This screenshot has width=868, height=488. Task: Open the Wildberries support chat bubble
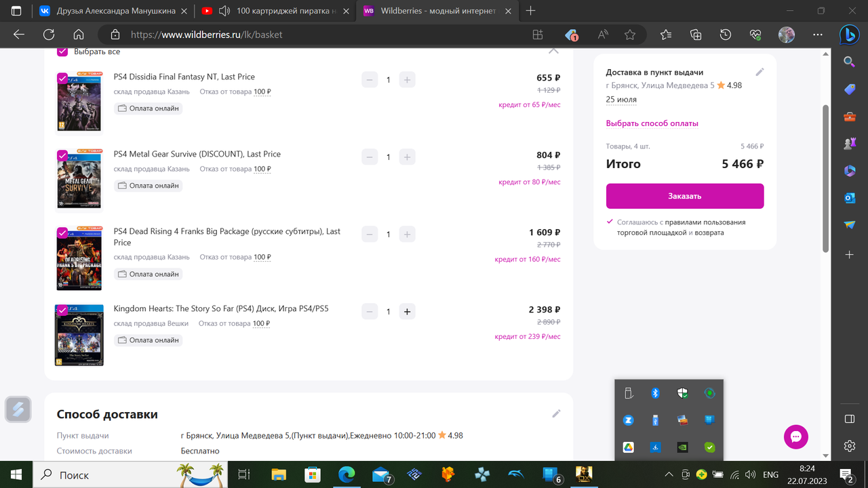(x=796, y=436)
